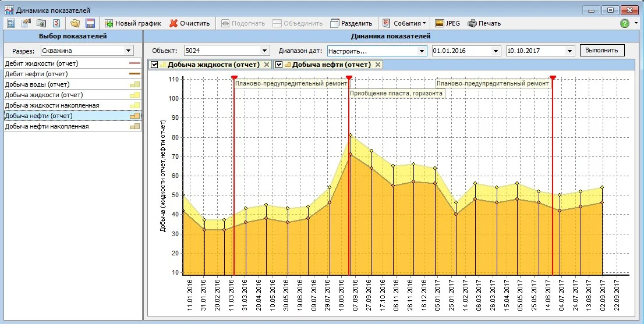The width and height of the screenshot is (644, 324).
Task: Expand the Разрез Скважина dropdown
Action: [x=129, y=51]
